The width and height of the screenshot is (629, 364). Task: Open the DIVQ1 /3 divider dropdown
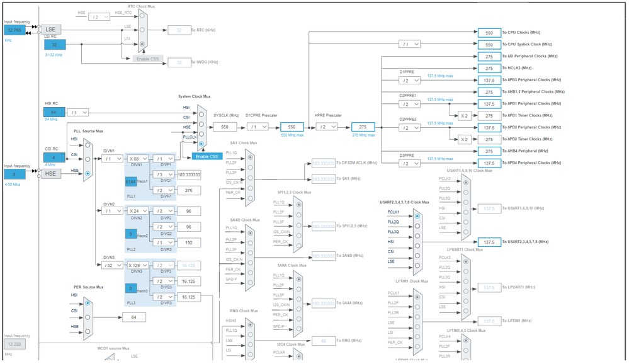pos(163,174)
